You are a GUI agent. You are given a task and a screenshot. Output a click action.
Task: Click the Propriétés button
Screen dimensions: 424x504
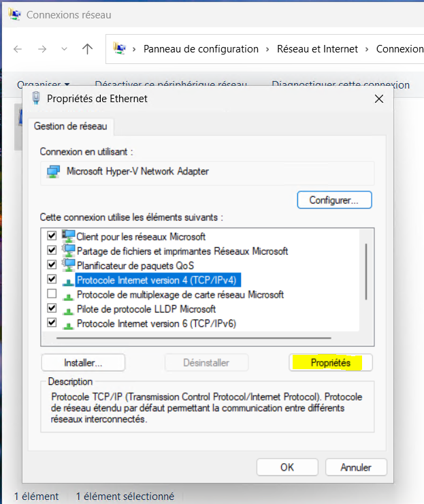(x=331, y=362)
